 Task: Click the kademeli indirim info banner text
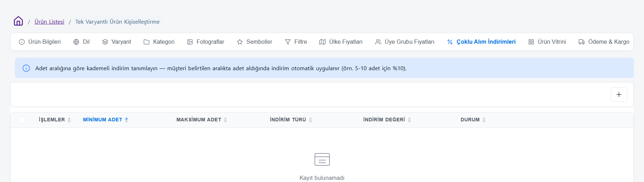coord(221,68)
